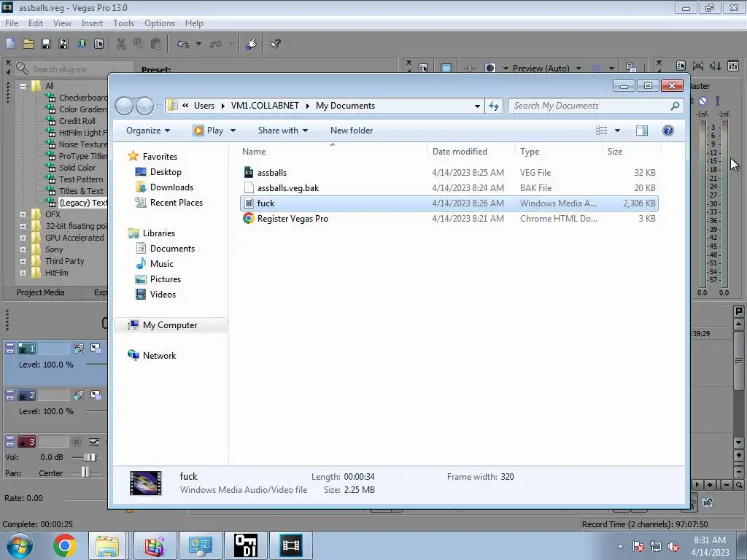The width and height of the screenshot is (747, 560).
Task: Click the Render As toolbar icon
Action: pyautogui.click(x=81, y=44)
